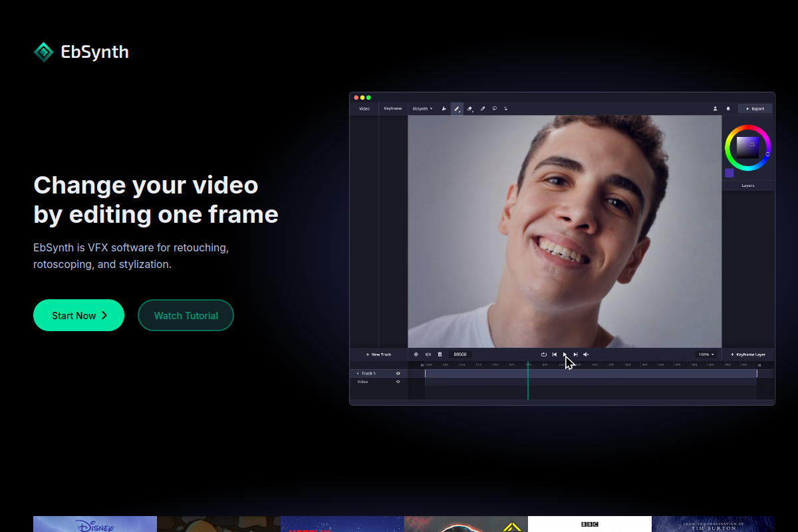This screenshot has height=532, width=798.
Task: Add a Keyframe Layer
Action: [x=748, y=354]
